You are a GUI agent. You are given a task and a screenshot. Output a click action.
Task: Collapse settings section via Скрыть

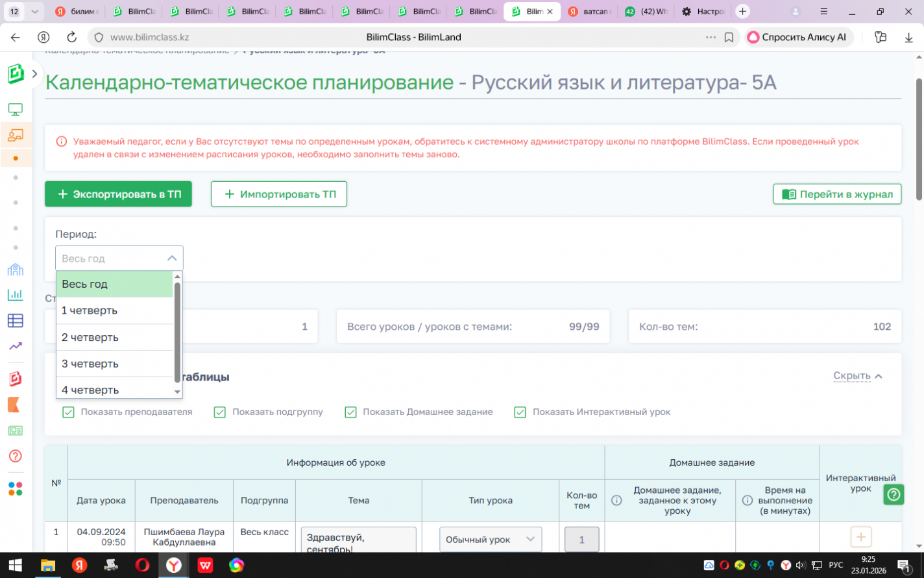pos(857,376)
